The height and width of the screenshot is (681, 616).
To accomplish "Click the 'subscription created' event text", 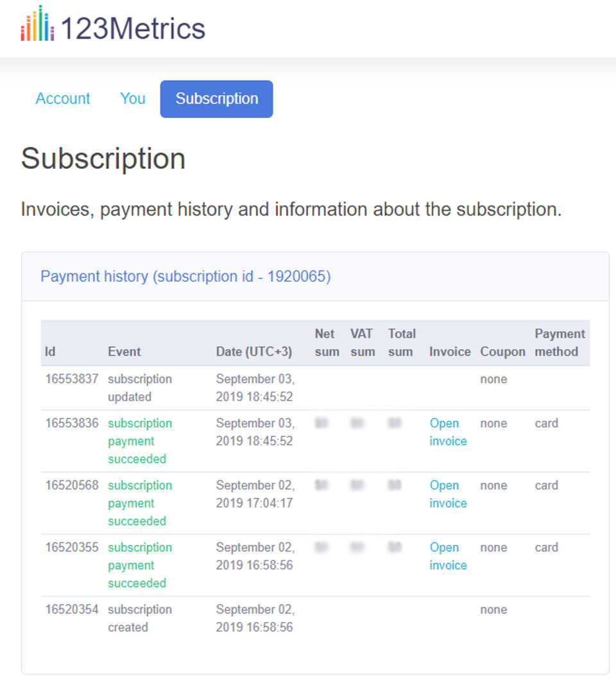I will 140,619.
